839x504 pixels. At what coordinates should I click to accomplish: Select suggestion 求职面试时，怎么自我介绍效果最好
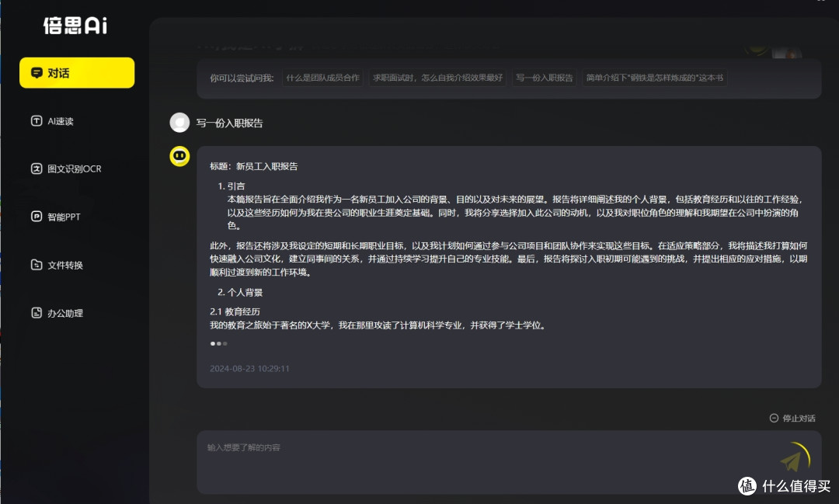click(437, 78)
